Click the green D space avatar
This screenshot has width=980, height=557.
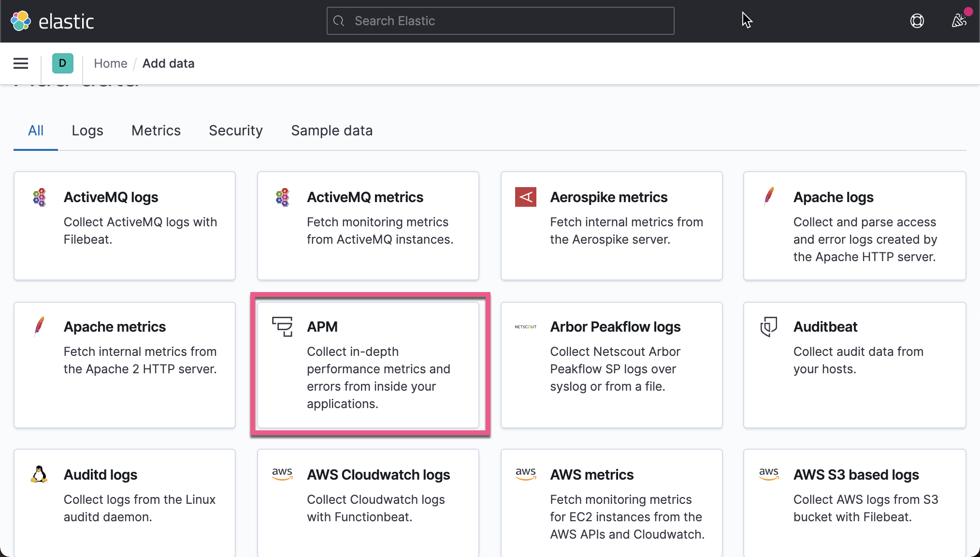62,63
